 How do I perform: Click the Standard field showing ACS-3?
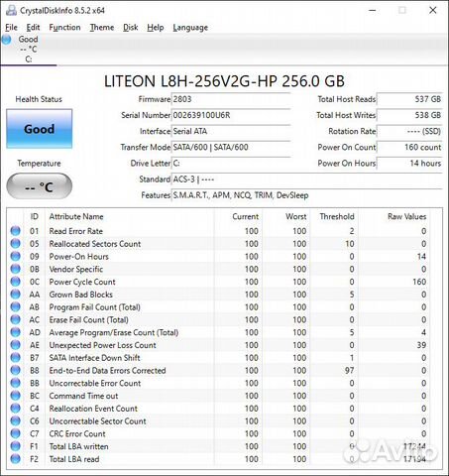[x=307, y=179]
